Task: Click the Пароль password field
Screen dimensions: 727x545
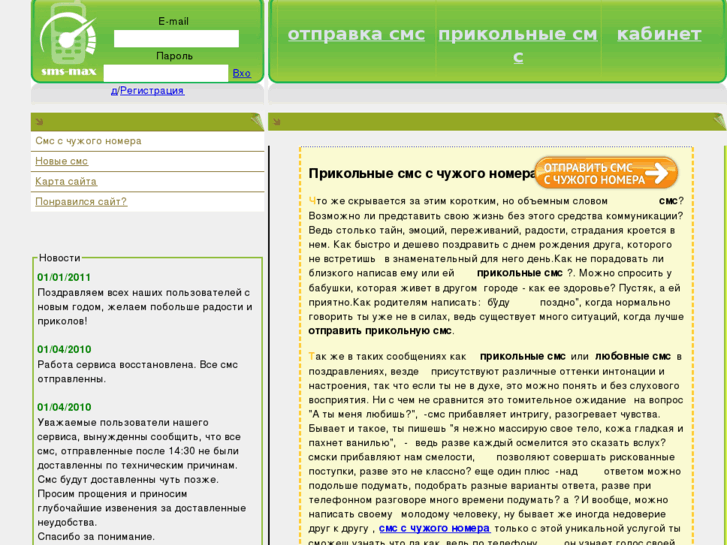Action: 166,73
